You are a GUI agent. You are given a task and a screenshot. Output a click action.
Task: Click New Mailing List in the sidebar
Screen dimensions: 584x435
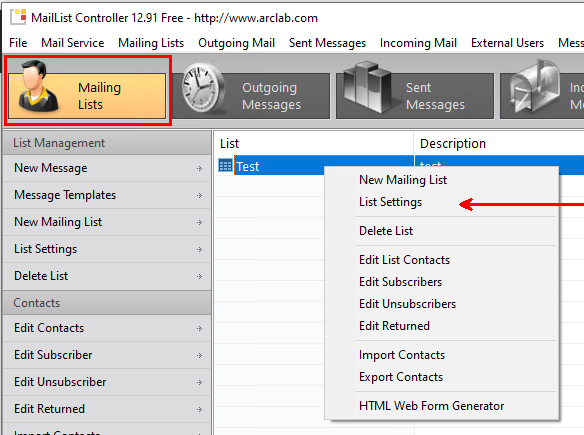107,222
